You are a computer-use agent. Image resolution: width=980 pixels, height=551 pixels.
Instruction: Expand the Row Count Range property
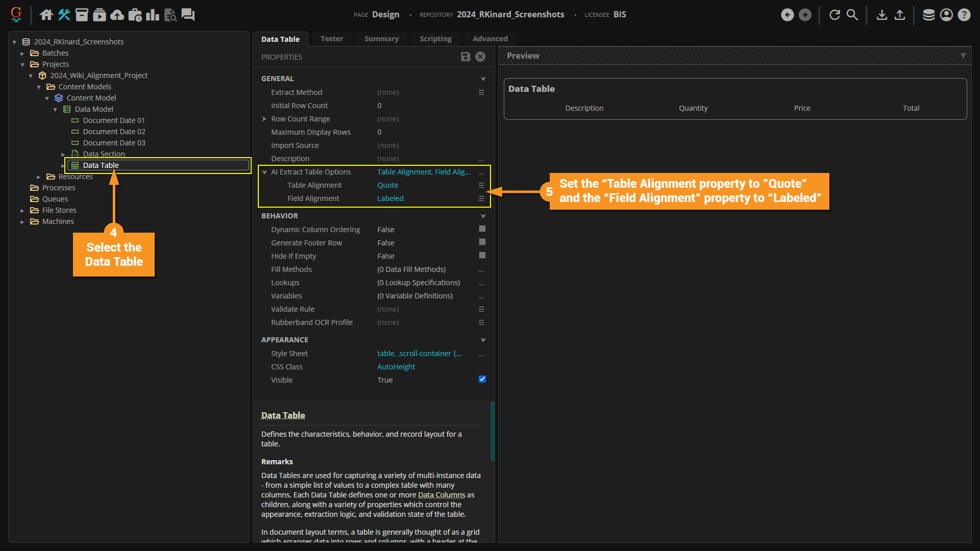[x=264, y=119]
